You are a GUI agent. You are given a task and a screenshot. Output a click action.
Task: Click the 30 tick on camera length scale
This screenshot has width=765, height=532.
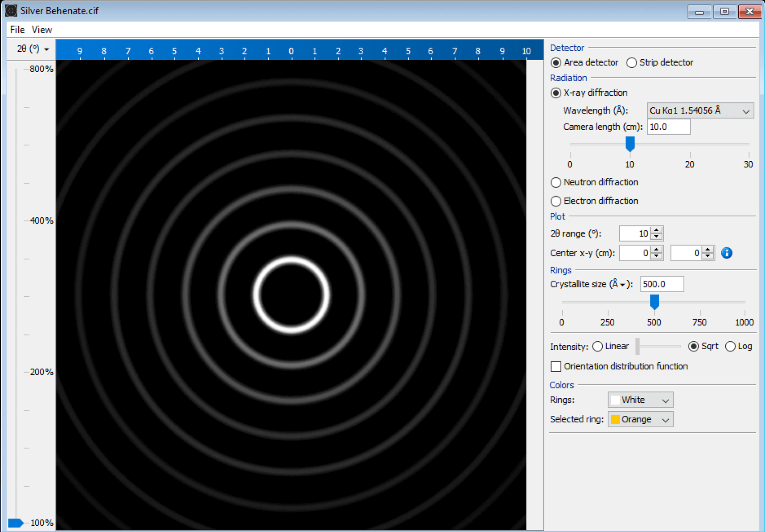point(748,164)
